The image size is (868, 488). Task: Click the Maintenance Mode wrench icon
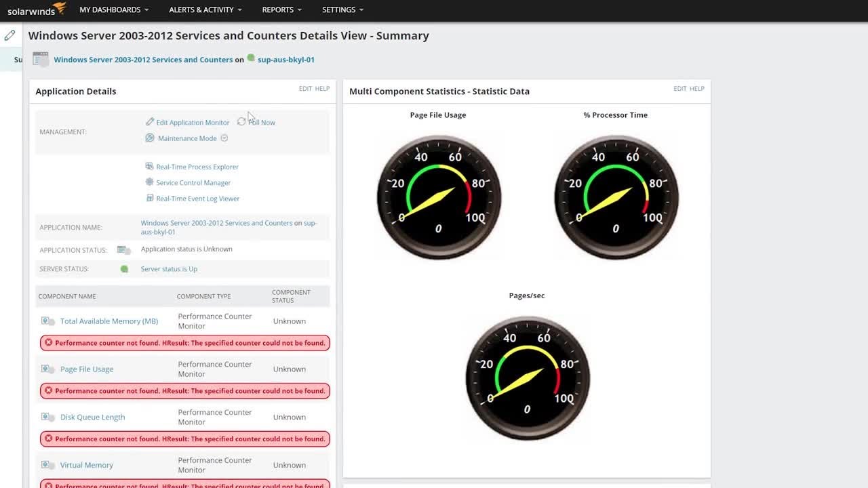click(x=150, y=138)
